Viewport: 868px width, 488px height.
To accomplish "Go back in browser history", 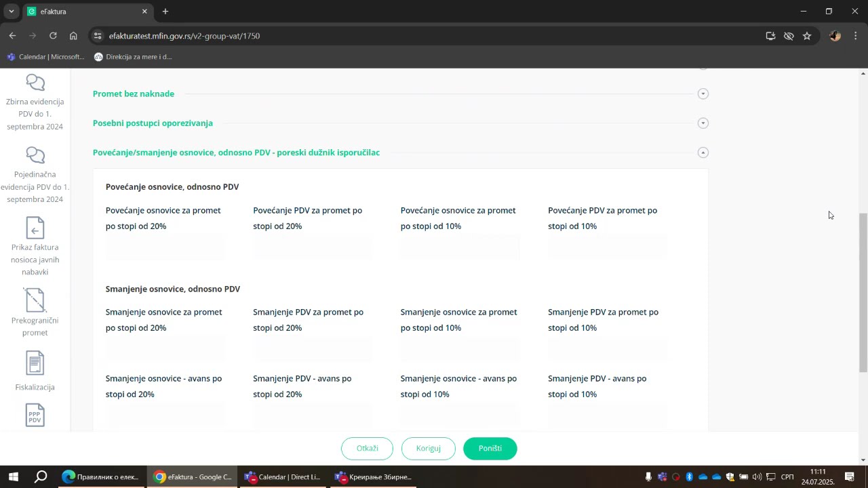I will pyautogui.click(x=12, y=36).
